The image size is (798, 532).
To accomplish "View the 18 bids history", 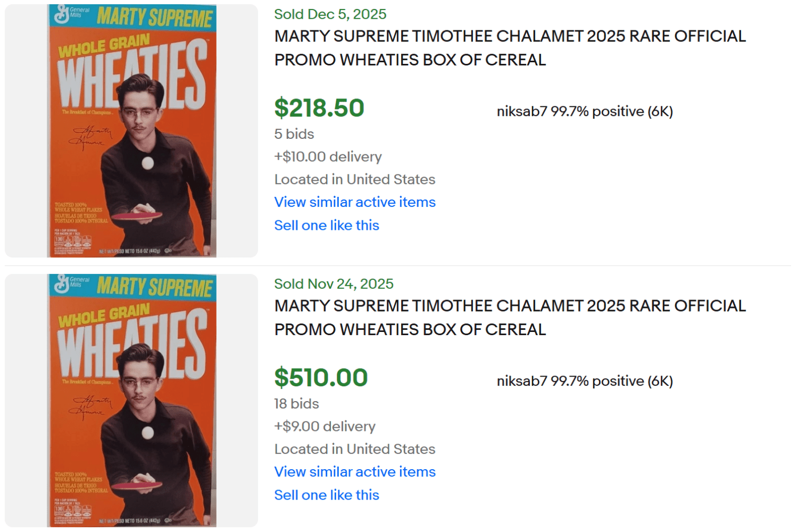I will coord(296,404).
